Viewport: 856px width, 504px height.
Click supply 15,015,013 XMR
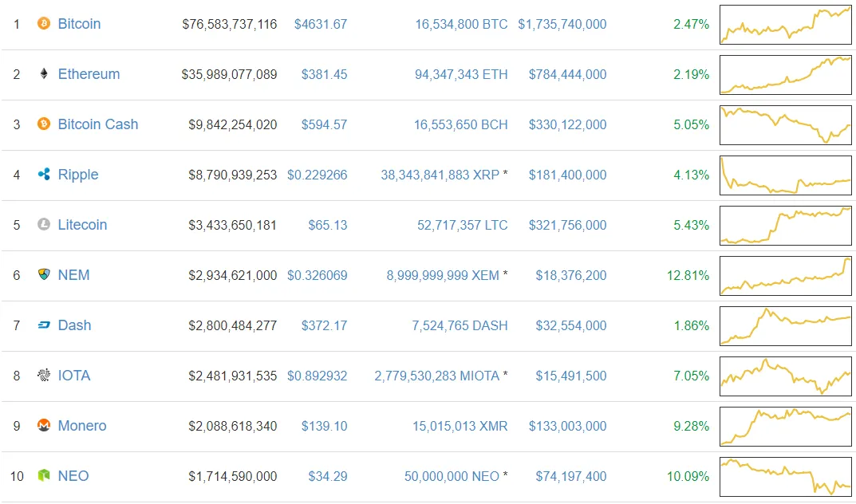click(x=460, y=426)
